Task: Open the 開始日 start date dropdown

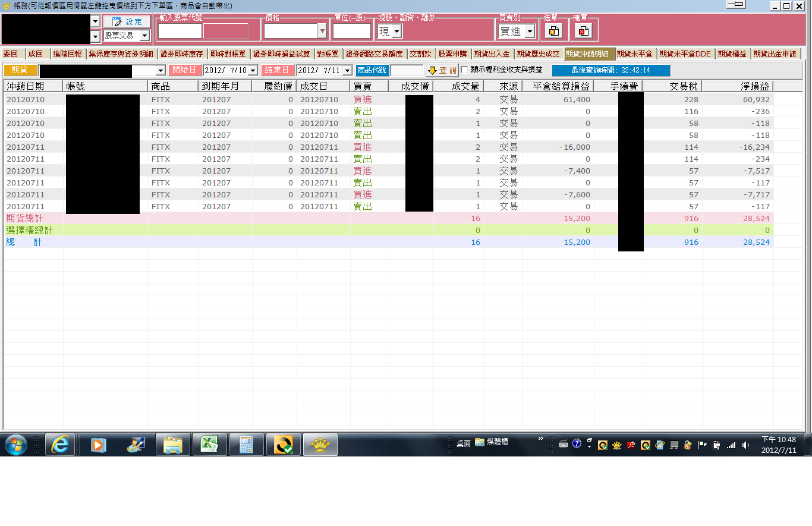Action: pos(253,70)
